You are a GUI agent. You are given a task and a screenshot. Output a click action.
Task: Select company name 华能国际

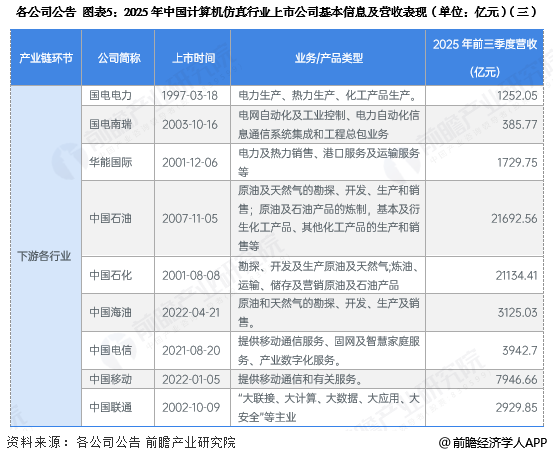tap(110, 162)
